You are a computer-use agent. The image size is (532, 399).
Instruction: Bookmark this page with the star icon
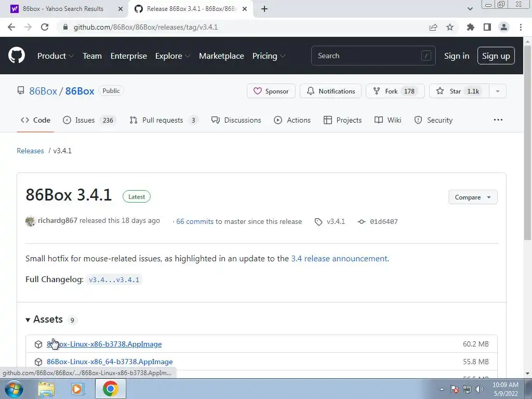pos(450,27)
